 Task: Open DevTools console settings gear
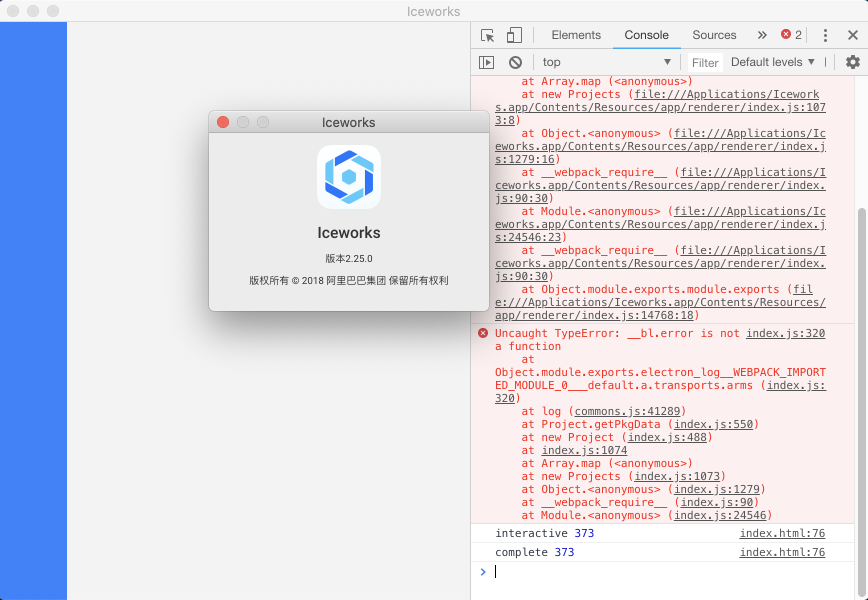(852, 62)
